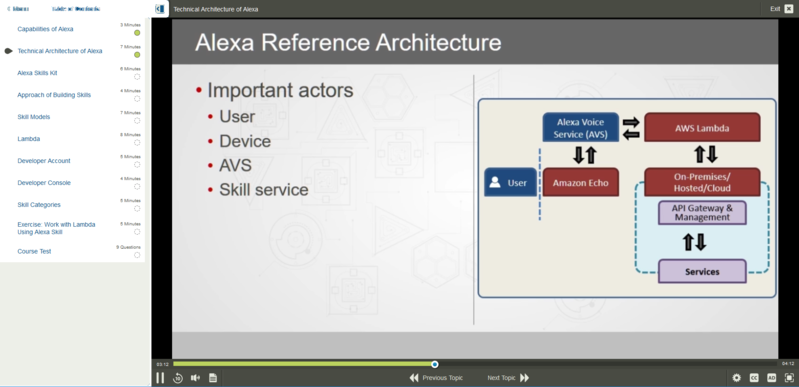Go to the Previous Topic
Image resolution: width=799 pixels, height=387 pixels.
click(436, 378)
